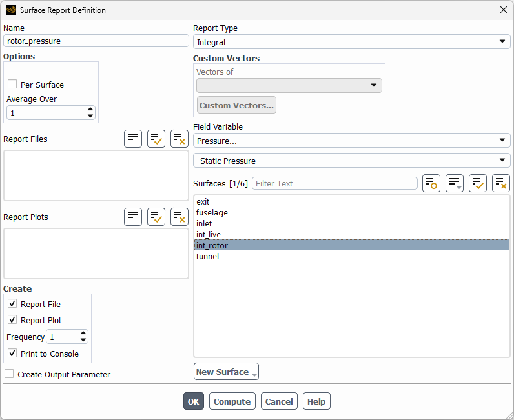Click the Cancel button
Image resolution: width=514 pixels, height=420 pixels.
pyautogui.click(x=279, y=401)
